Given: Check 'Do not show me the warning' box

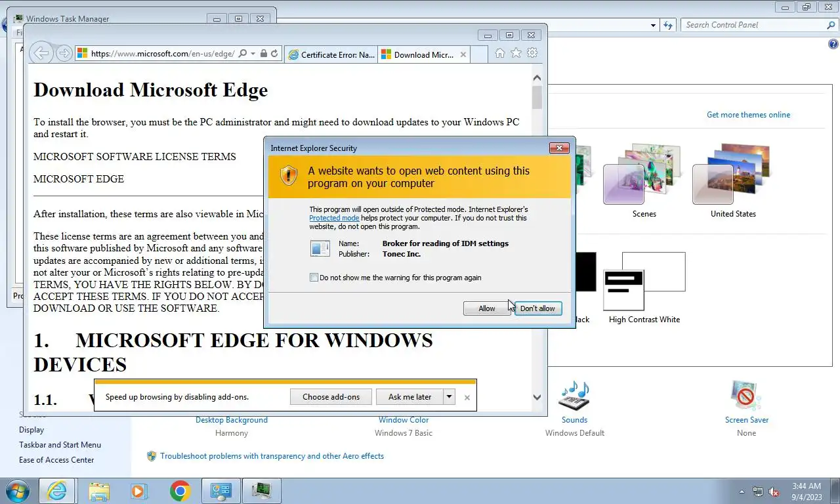Looking at the screenshot, I should point(314,278).
